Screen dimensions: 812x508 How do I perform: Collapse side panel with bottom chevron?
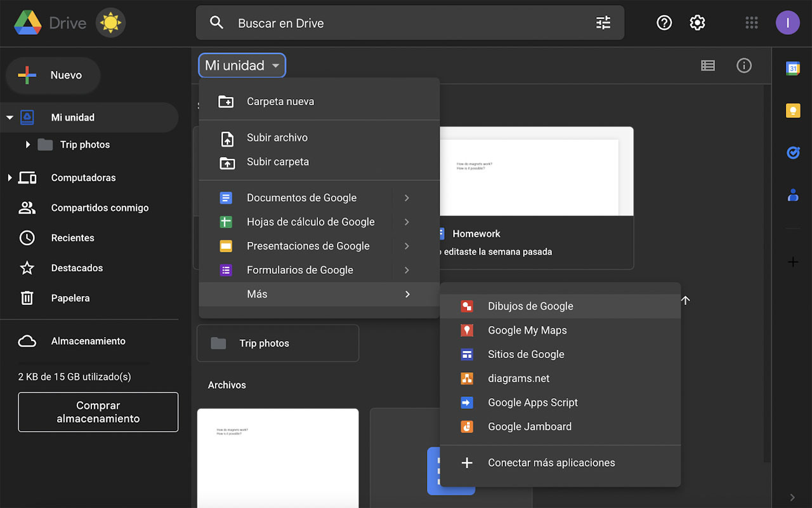tap(792, 497)
